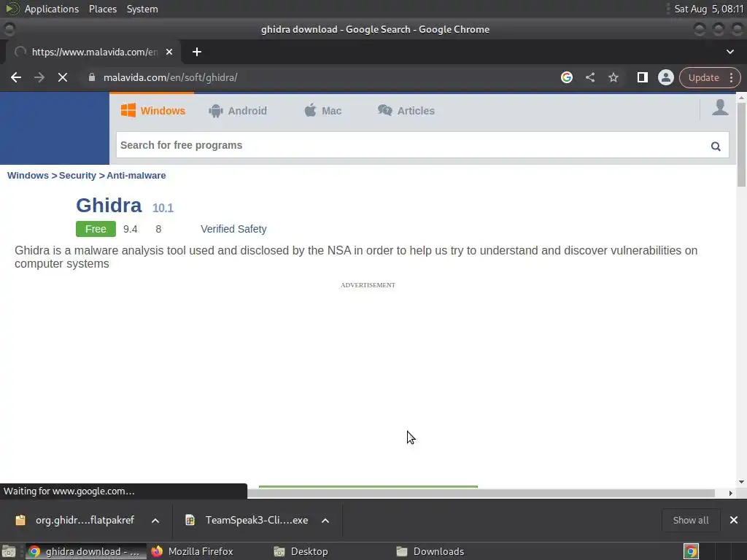Open org.ghidr flatpakref download

click(76, 520)
